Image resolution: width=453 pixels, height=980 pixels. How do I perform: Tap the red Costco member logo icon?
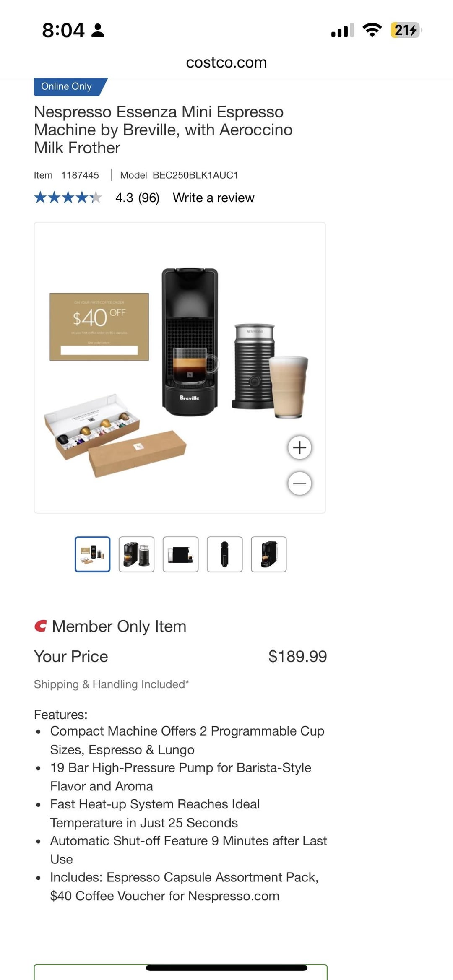(x=40, y=626)
